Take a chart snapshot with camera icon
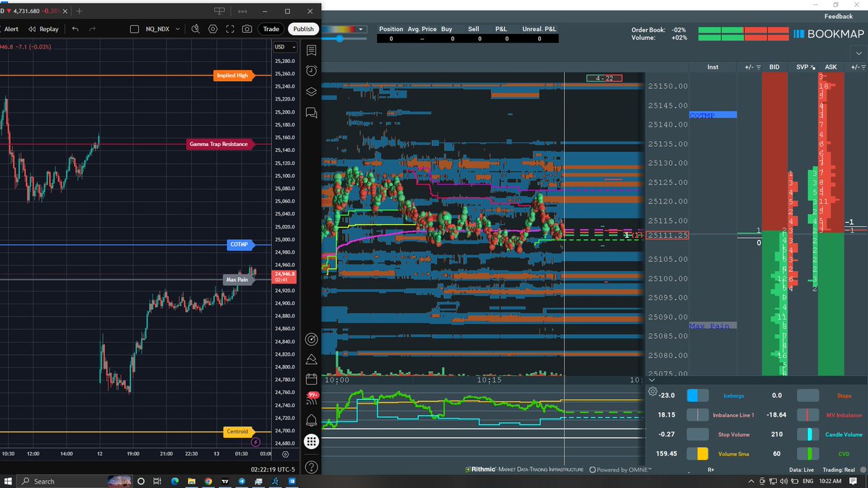 coord(247,29)
